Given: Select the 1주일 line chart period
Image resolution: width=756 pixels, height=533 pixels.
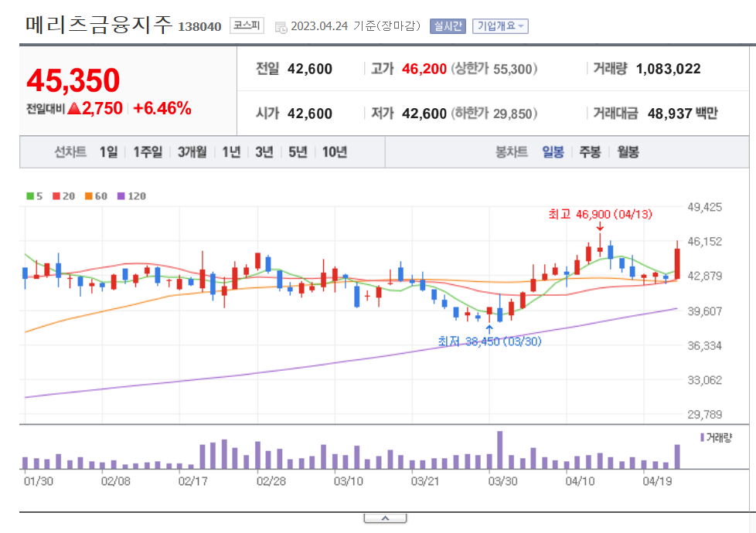Looking at the screenshot, I should (148, 152).
